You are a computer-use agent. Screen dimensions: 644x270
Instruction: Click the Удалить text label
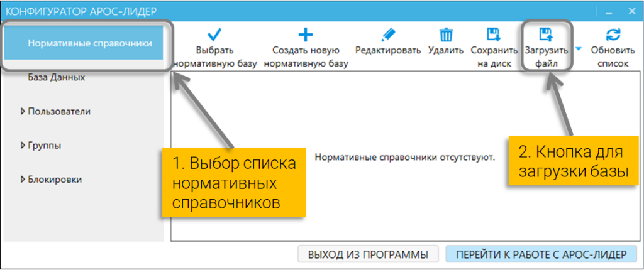coord(446,50)
